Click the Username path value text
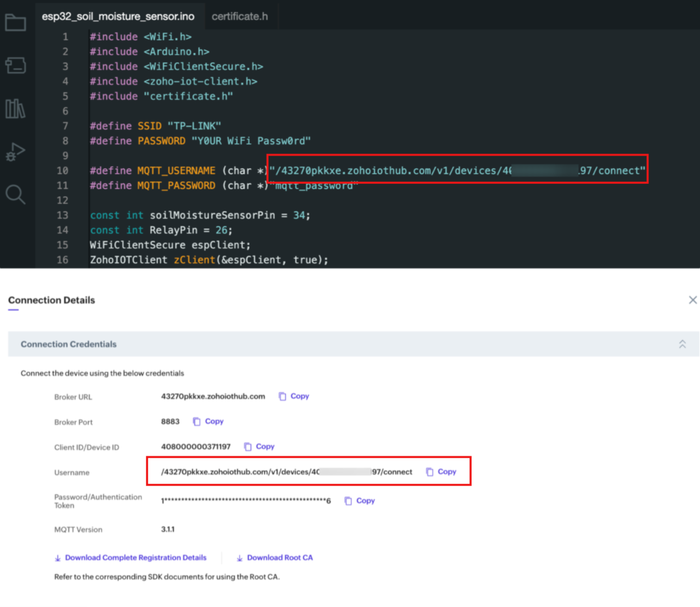The image size is (700, 607). 287,472
